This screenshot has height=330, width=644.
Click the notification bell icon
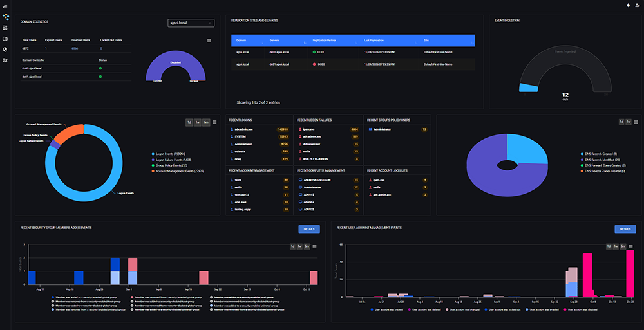coord(628,6)
